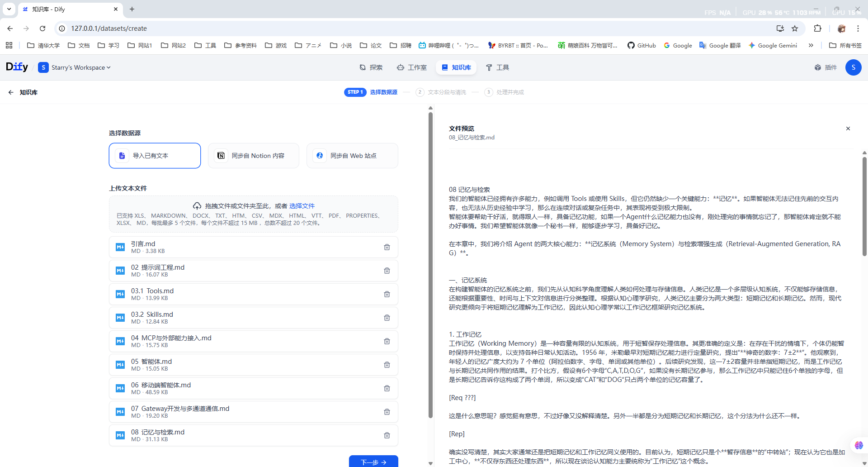Open the 插件 plugins page

click(826, 67)
